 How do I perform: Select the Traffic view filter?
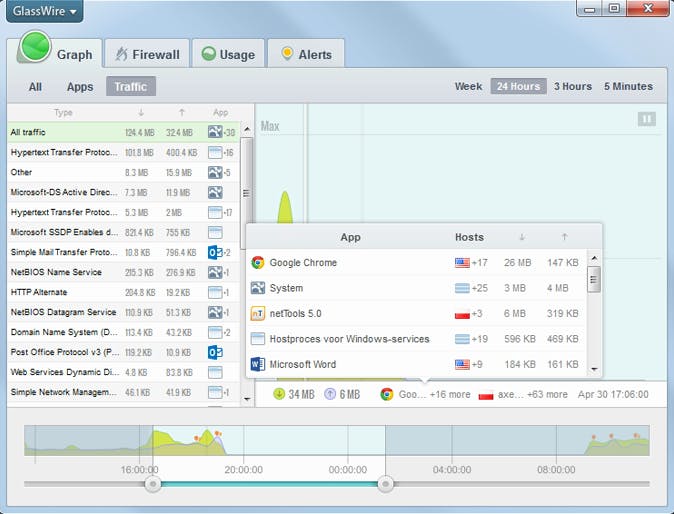pyautogui.click(x=131, y=87)
